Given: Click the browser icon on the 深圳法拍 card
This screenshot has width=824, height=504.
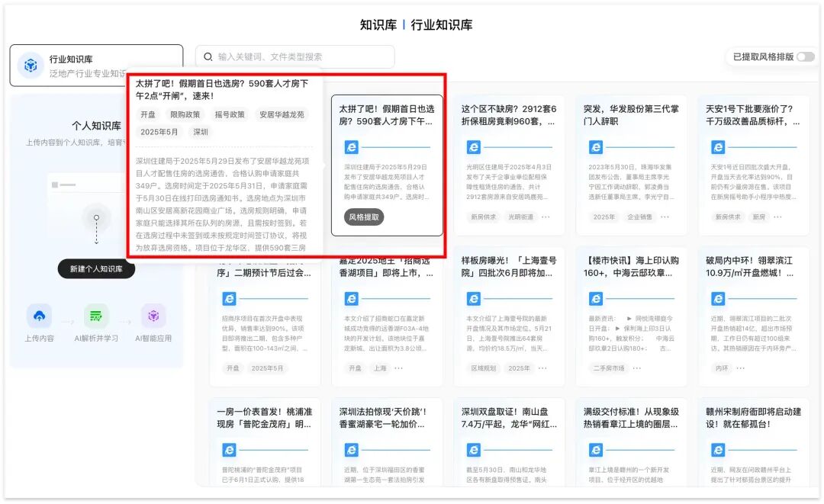Looking at the screenshot, I should click(x=351, y=450).
